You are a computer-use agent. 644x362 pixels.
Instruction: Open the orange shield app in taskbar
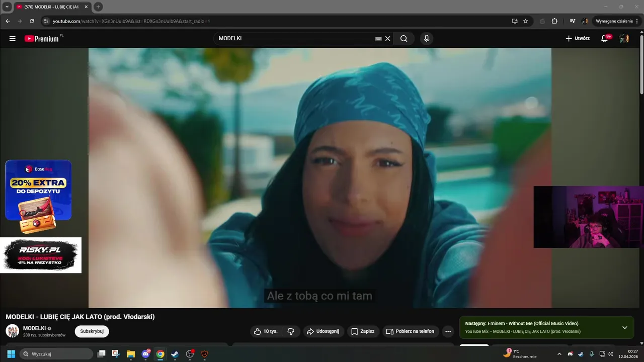point(204,354)
